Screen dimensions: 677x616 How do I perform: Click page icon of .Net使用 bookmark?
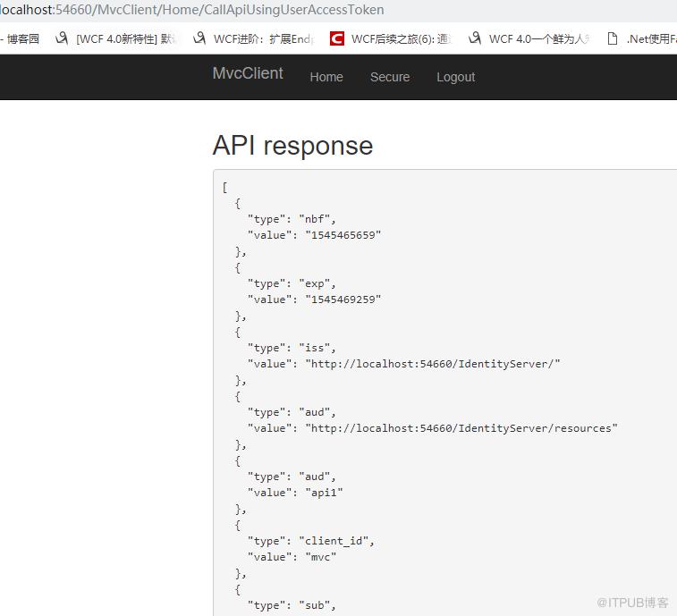[613, 38]
